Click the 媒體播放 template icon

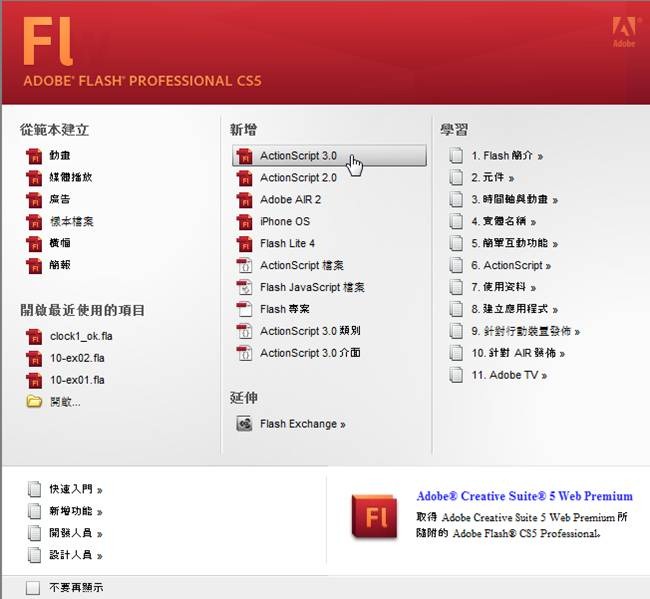(34, 178)
